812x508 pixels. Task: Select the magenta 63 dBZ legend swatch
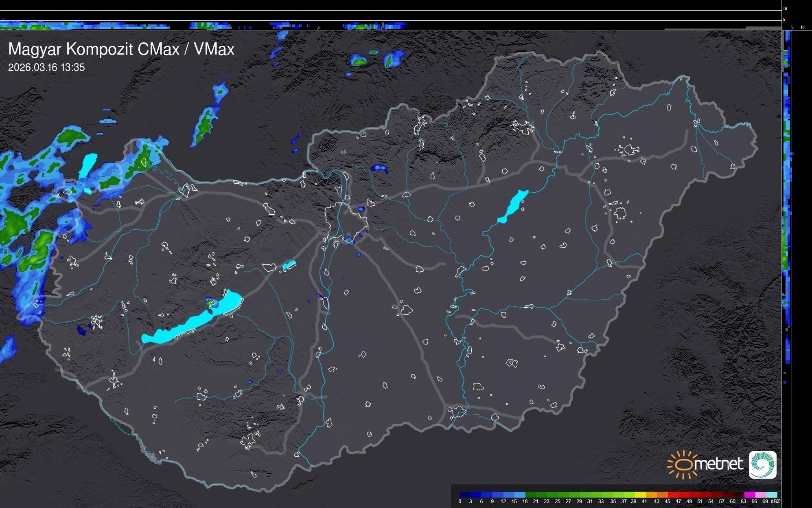(749, 495)
